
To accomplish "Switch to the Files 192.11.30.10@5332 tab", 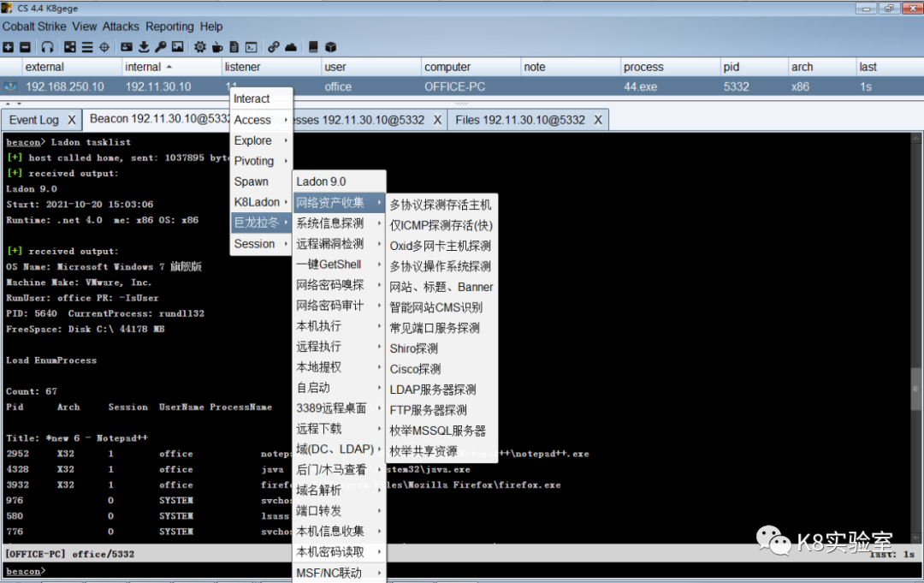I will [x=520, y=120].
